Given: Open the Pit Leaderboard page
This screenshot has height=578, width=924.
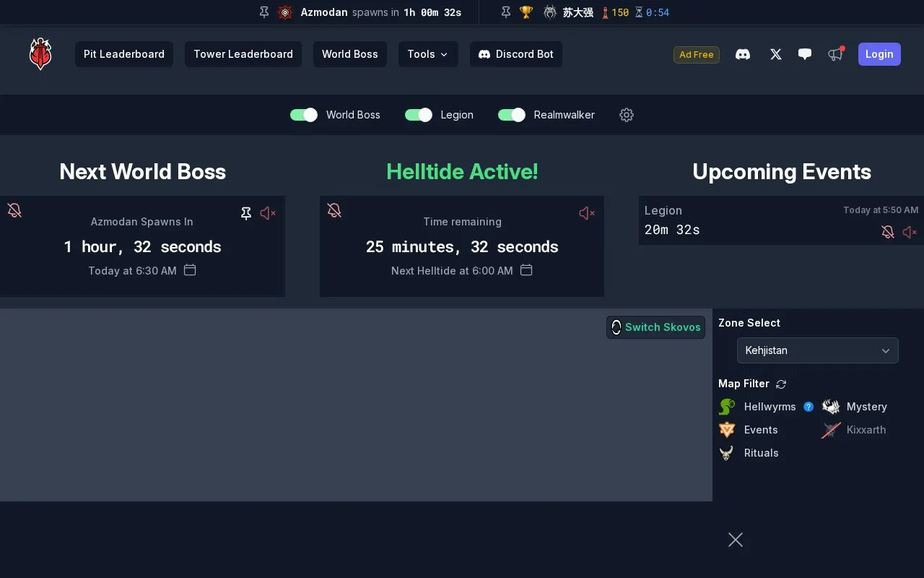Looking at the screenshot, I should click(x=124, y=54).
